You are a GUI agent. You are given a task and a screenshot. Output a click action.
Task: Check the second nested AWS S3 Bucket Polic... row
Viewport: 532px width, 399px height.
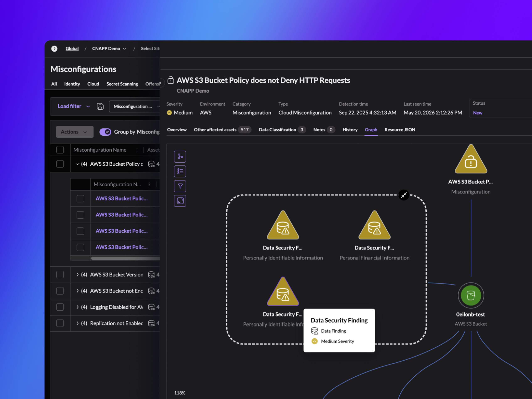[80, 215]
